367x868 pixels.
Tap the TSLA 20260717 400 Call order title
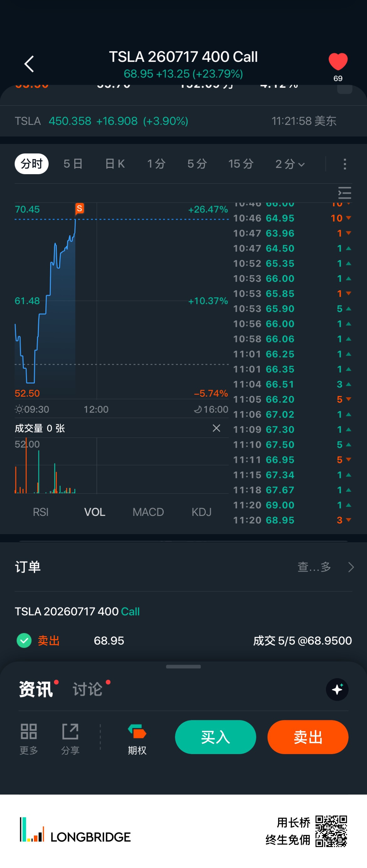click(x=77, y=611)
